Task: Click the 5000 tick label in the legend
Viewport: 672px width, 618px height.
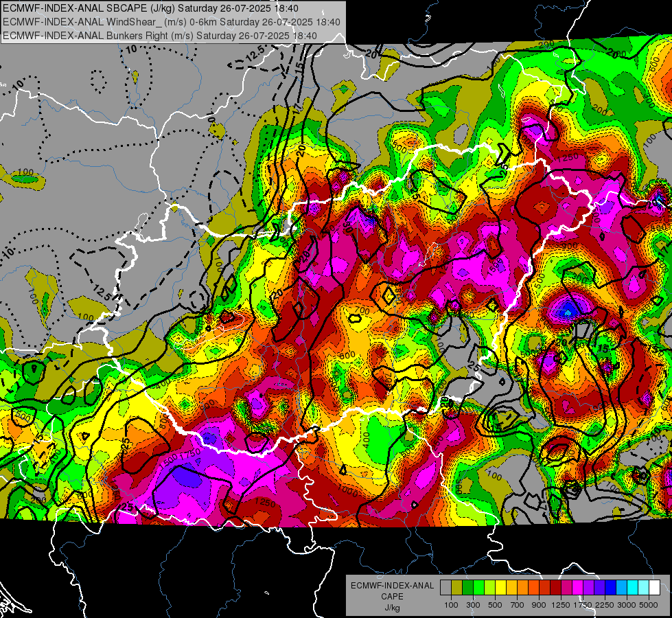Action: coord(649,605)
